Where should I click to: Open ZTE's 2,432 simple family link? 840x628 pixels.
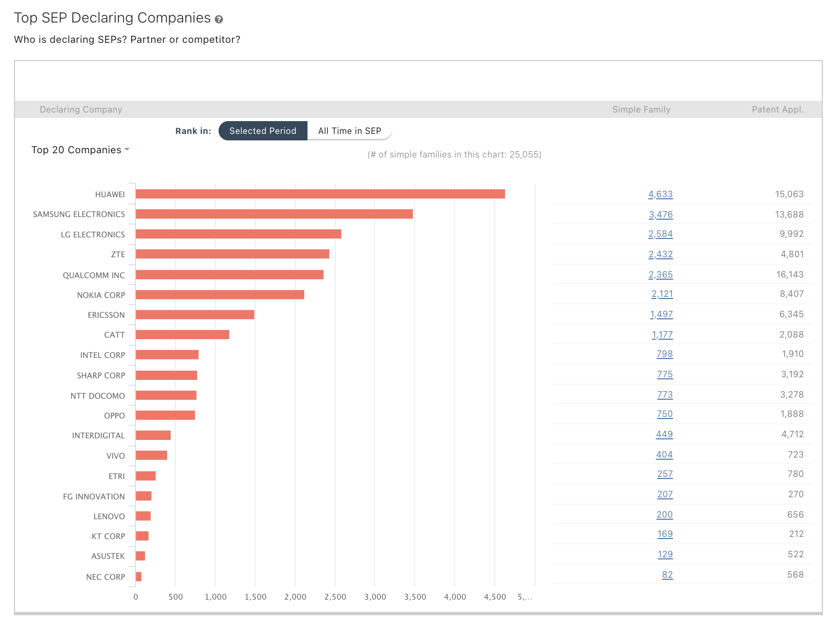point(661,255)
